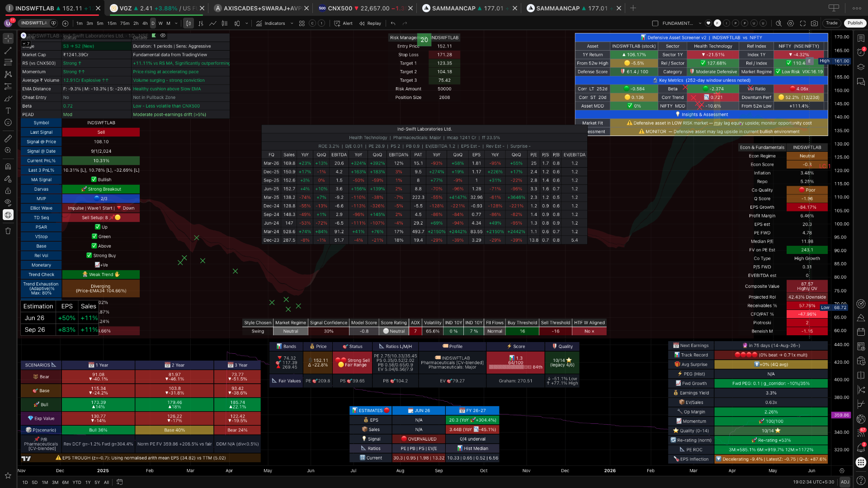Open the calendar panel in right sidebar
This screenshot has width=868, height=488.
861,332
